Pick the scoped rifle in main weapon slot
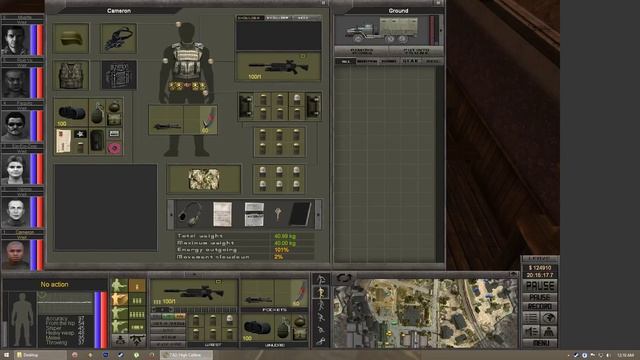This screenshot has width=640, height=360. pyautogui.click(x=278, y=67)
